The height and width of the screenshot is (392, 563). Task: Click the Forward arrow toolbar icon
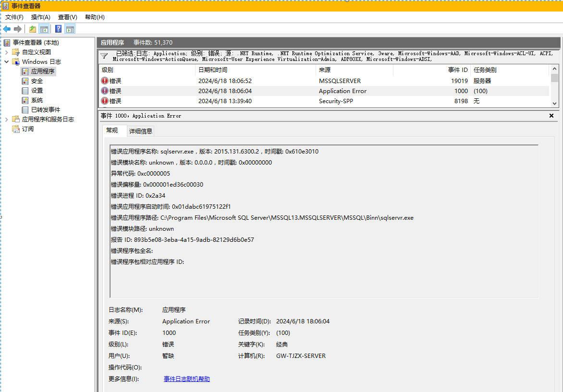coord(18,29)
